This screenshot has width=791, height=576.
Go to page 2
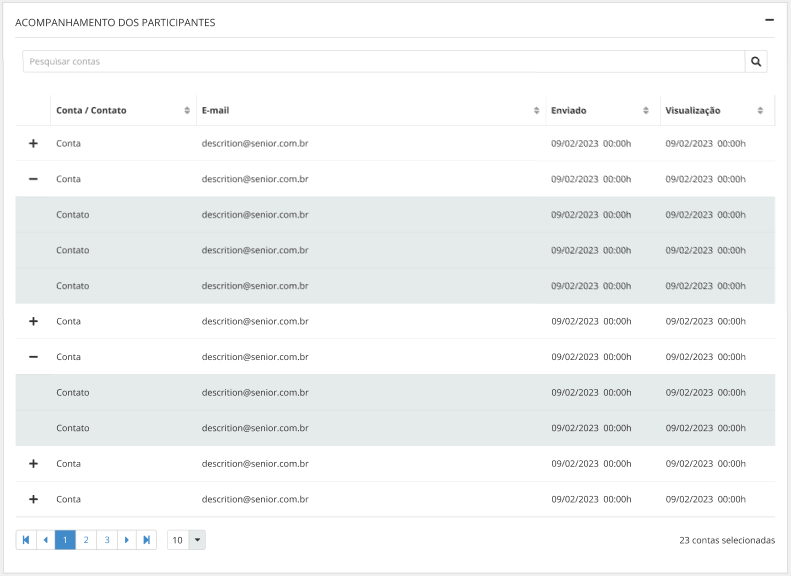click(x=86, y=540)
